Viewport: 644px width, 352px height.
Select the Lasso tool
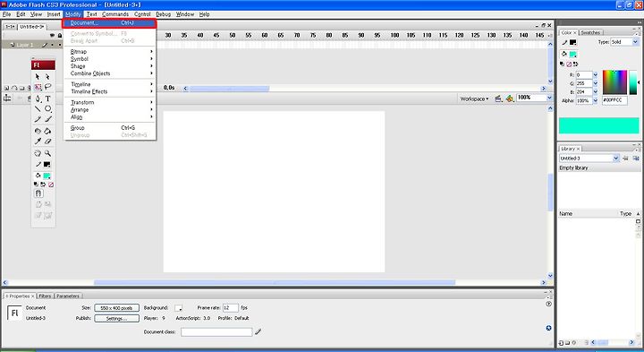pos(47,87)
